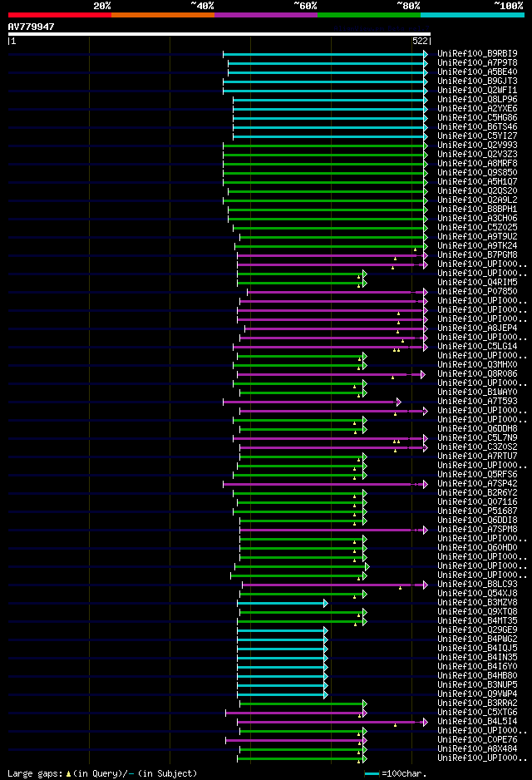Select the UniRef100_C5YI27 label

pos(477,136)
